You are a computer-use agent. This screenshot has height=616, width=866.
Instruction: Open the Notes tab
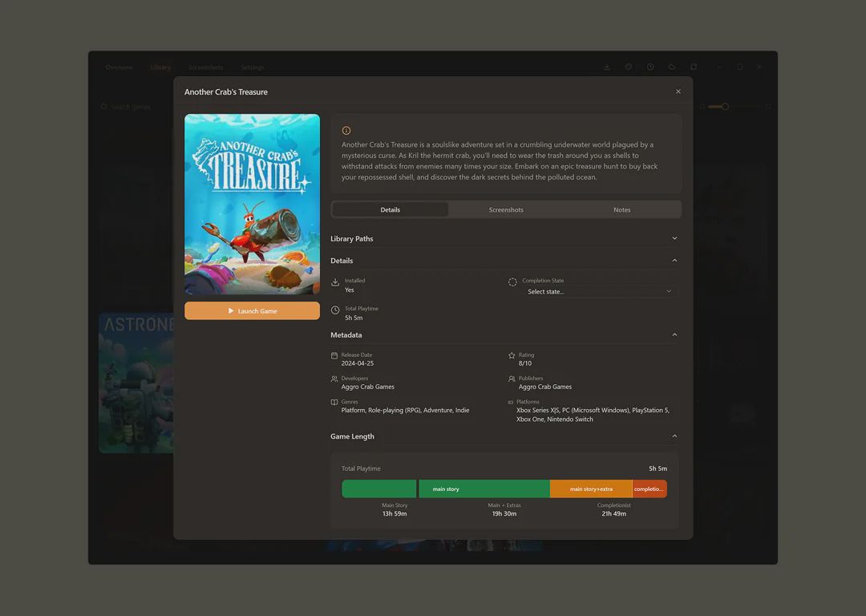622,210
